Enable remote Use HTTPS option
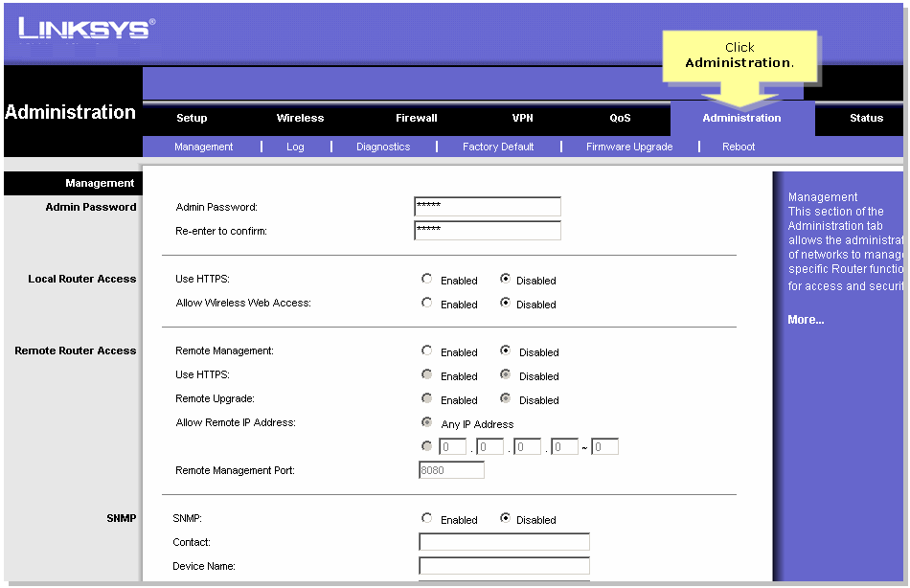Image resolution: width=910 pixels, height=588 pixels. click(x=426, y=374)
